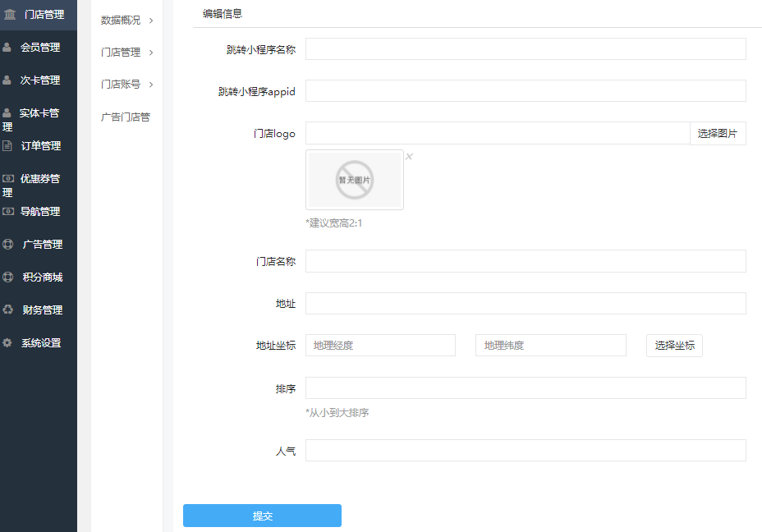Click the user icon beside 次卡管理
Screen dimensions: 762x532
(7, 80)
